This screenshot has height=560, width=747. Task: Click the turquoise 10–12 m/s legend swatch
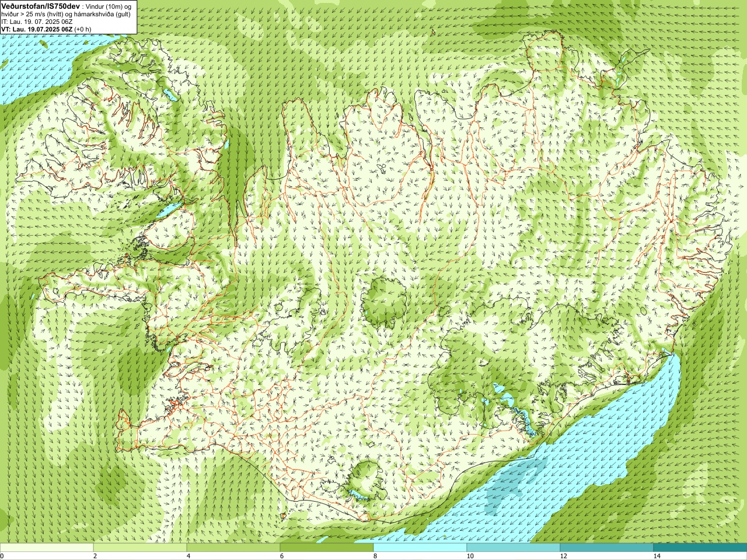pos(514,548)
